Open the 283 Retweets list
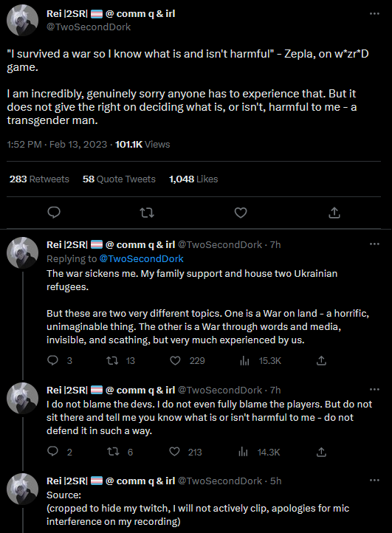Image resolution: width=392 pixels, height=533 pixels. coord(39,179)
